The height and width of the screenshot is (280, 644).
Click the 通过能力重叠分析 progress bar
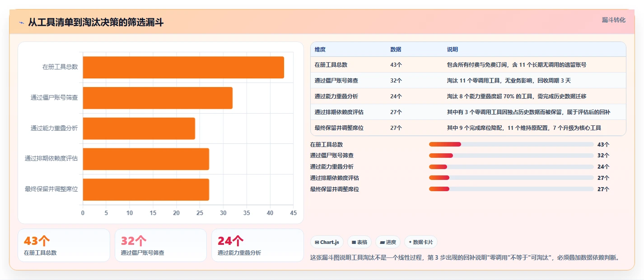(511, 167)
